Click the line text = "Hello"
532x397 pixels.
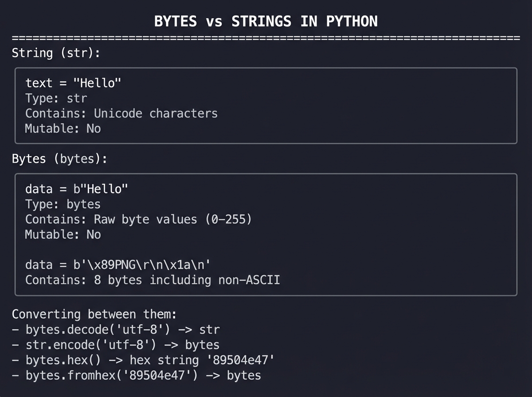point(73,83)
